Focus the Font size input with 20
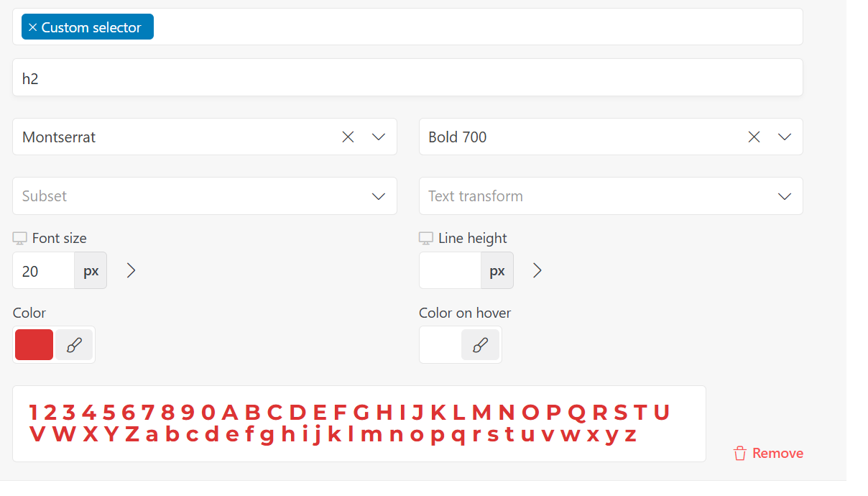The height and width of the screenshot is (496, 868). click(x=43, y=271)
